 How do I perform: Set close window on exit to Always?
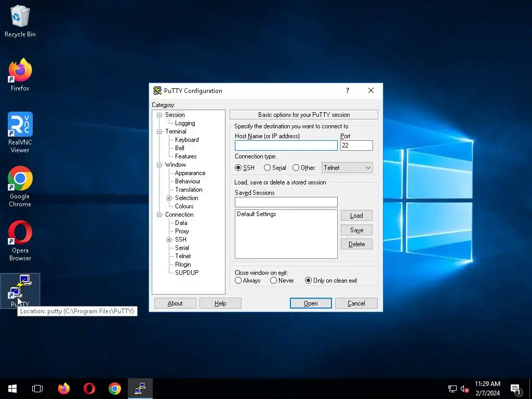248,281
